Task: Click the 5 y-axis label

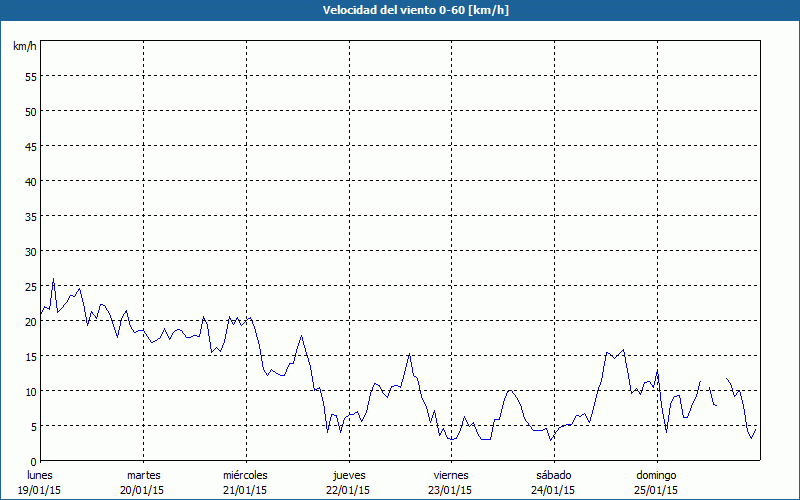Action: (33, 426)
